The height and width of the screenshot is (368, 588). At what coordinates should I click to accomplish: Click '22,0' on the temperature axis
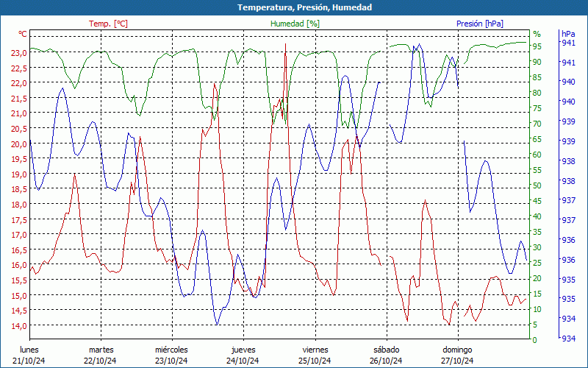pyautogui.click(x=19, y=83)
